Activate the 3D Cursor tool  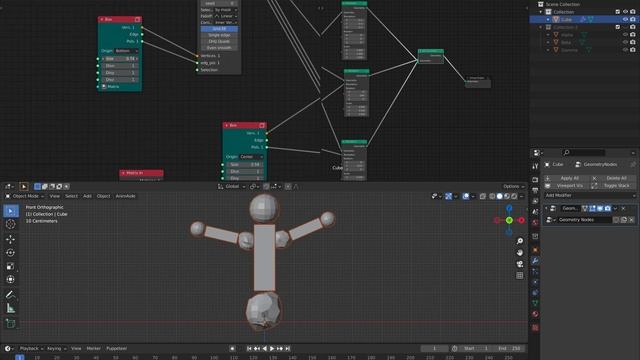tap(11, 224)
